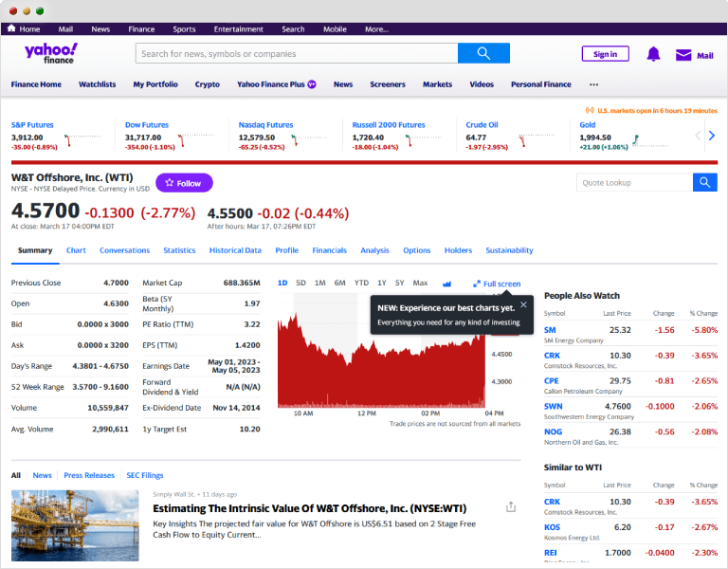This screenshot has height=569, width=728.
Task: Open SWN symbol link
Action: (553, 406)
